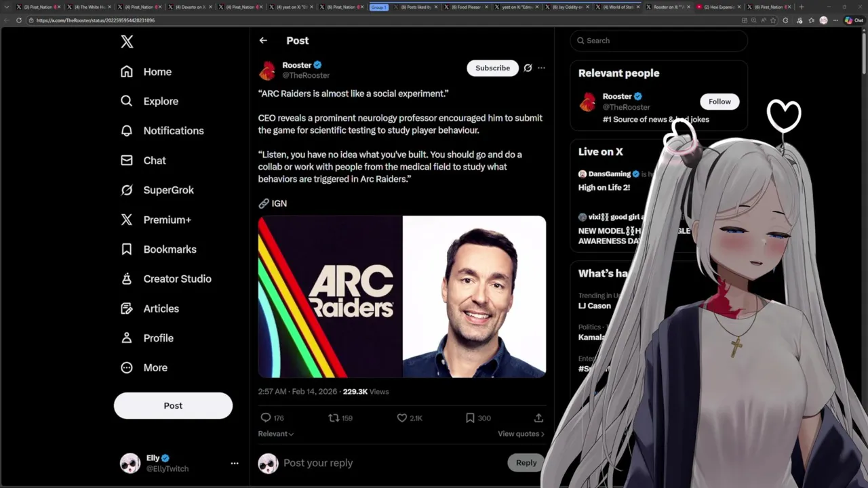Open @TheRooster handle on the post
This screenshot has height=488, width=868.
click(x=306, y=75)
